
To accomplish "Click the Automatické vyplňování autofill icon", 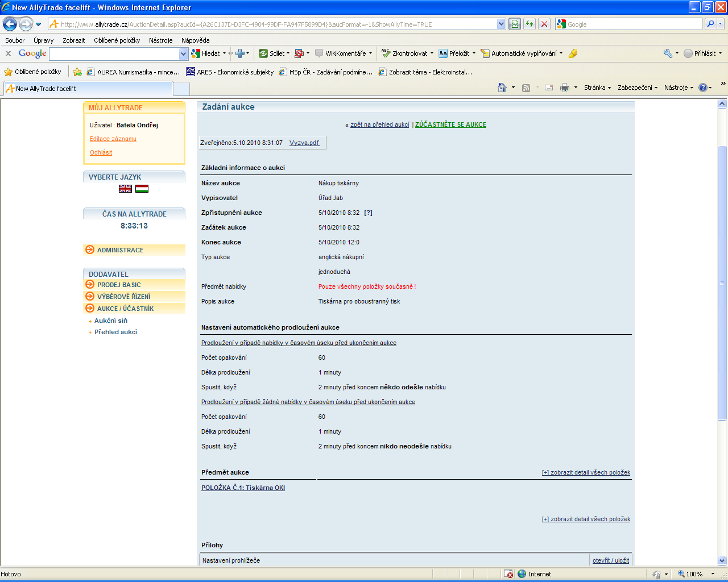I will pos(485,53).
